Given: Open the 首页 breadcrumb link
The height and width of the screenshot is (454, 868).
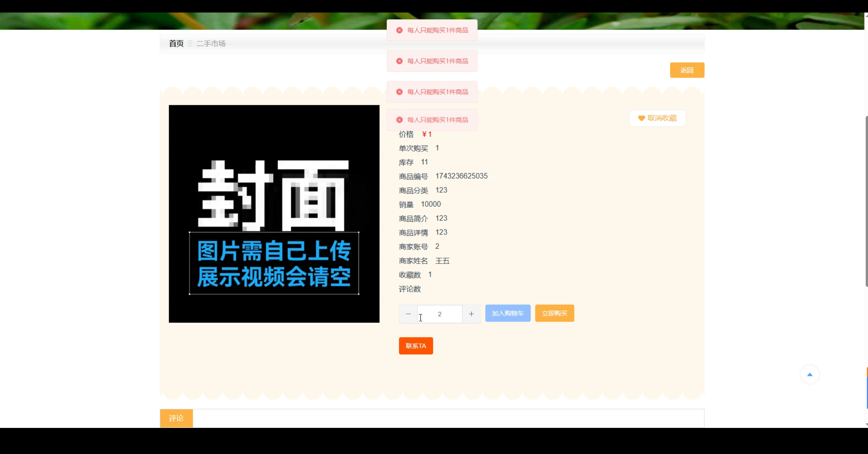Looking at the screenshot, I should tap(176, 44).
